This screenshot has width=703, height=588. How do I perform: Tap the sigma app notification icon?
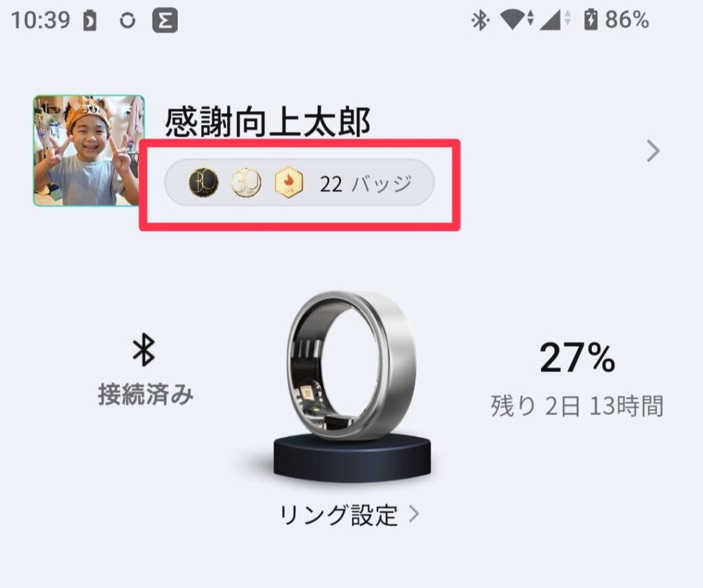(x=165, y=21)
